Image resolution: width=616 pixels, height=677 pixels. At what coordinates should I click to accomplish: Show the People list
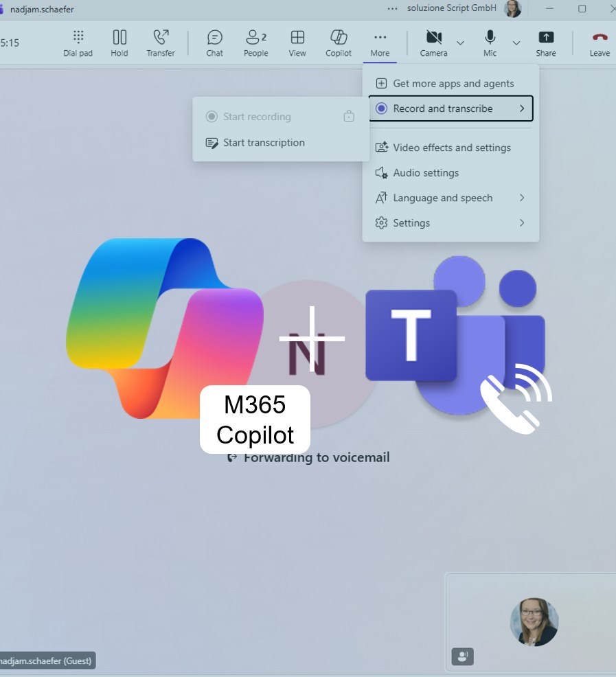pos(255,43)
